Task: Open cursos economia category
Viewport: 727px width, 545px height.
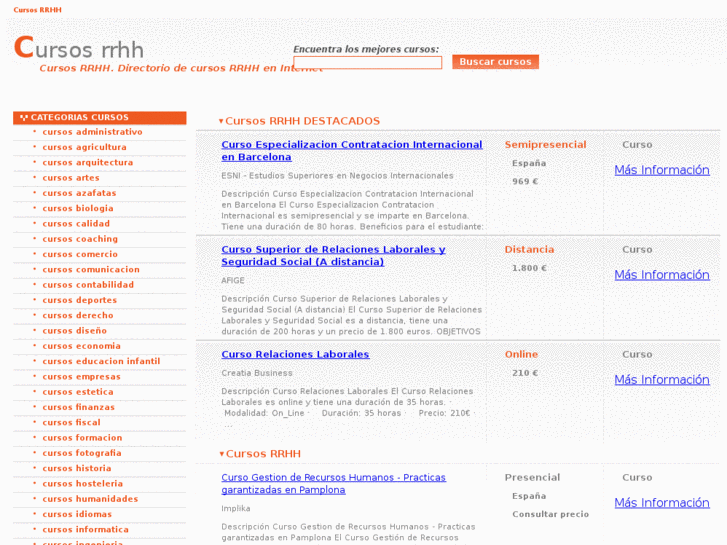Action: (82, 346)
